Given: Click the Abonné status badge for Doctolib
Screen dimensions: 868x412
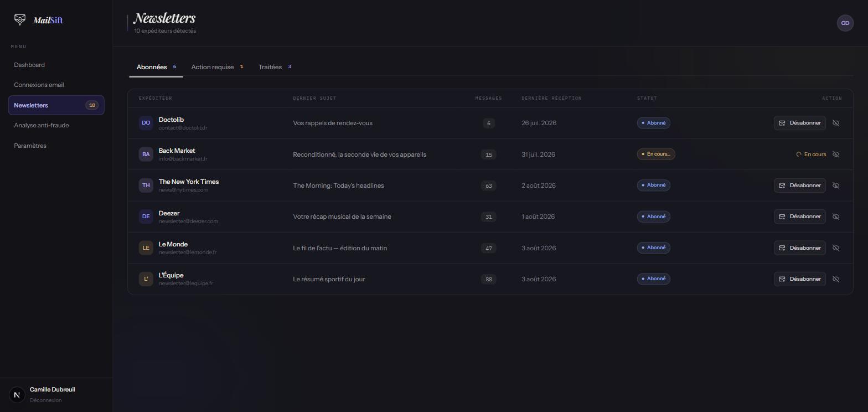Looking at the screenshot, I should pos(653,123).
